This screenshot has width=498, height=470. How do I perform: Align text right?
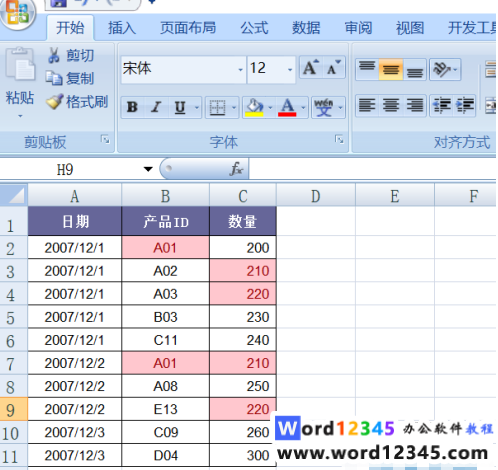(415, 106)
